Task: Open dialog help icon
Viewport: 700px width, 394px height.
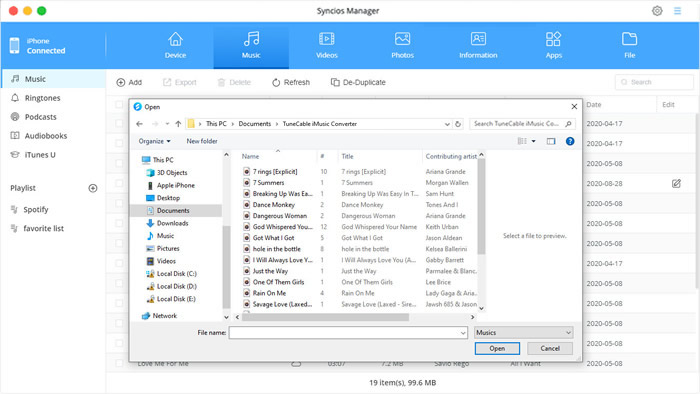Action: coord(570,141)
